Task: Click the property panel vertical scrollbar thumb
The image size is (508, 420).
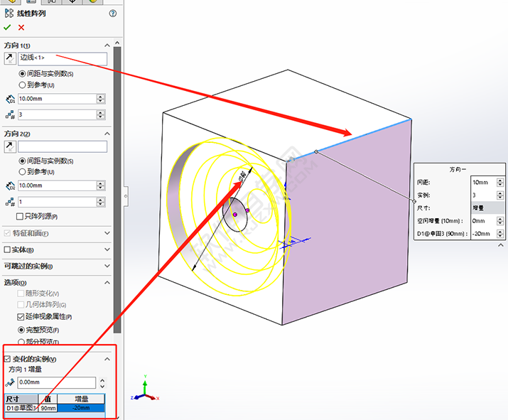Action: (x=117, y=190)
